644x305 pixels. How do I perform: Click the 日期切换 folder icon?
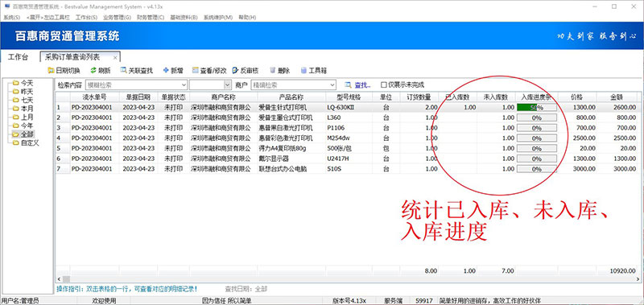point(51,71)
